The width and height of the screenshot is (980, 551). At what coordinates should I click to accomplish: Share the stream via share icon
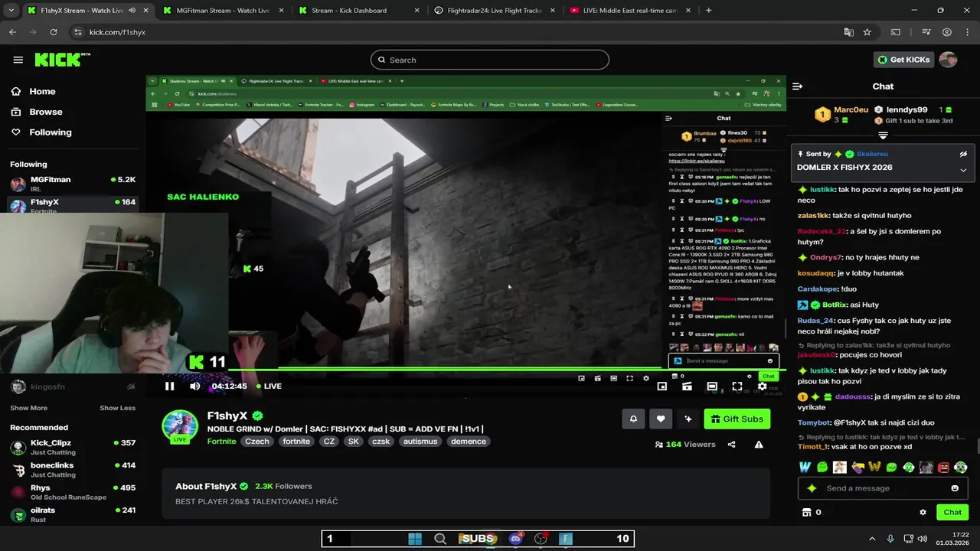pyautogui.click(x=731, y=445)
